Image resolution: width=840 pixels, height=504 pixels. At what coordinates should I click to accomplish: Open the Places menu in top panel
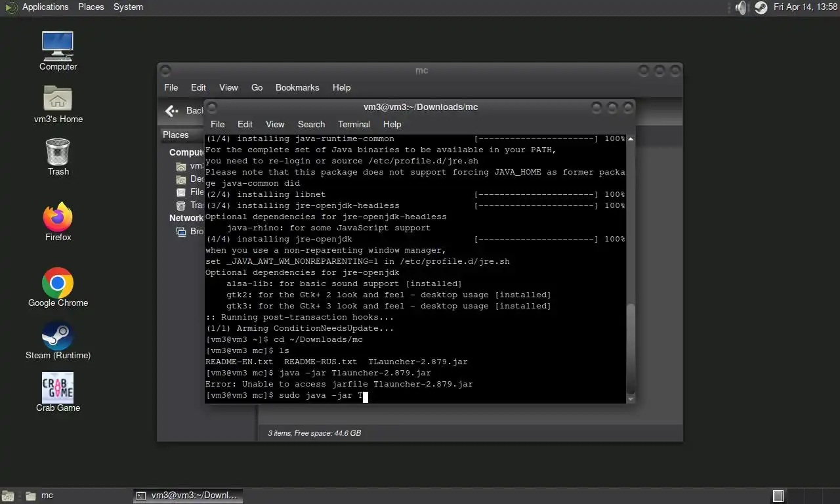[x=91, y=7]
